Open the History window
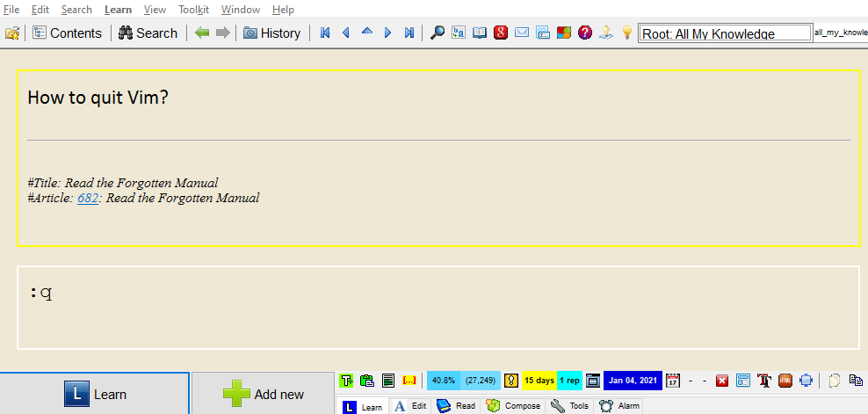This screenshot has height=414, width=868. 271,33
